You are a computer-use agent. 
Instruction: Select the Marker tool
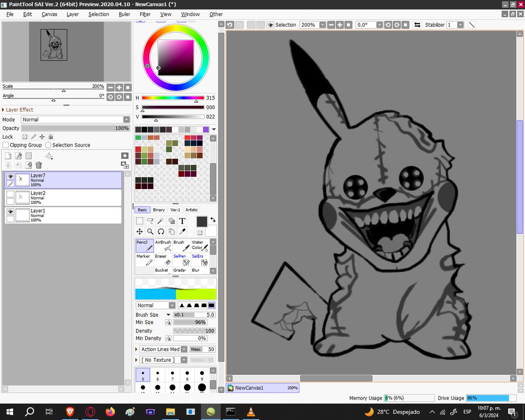tap(144, 260)
